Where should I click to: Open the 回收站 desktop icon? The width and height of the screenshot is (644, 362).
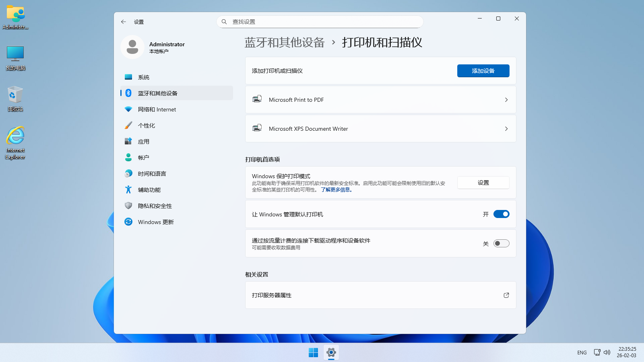[15, 99]
